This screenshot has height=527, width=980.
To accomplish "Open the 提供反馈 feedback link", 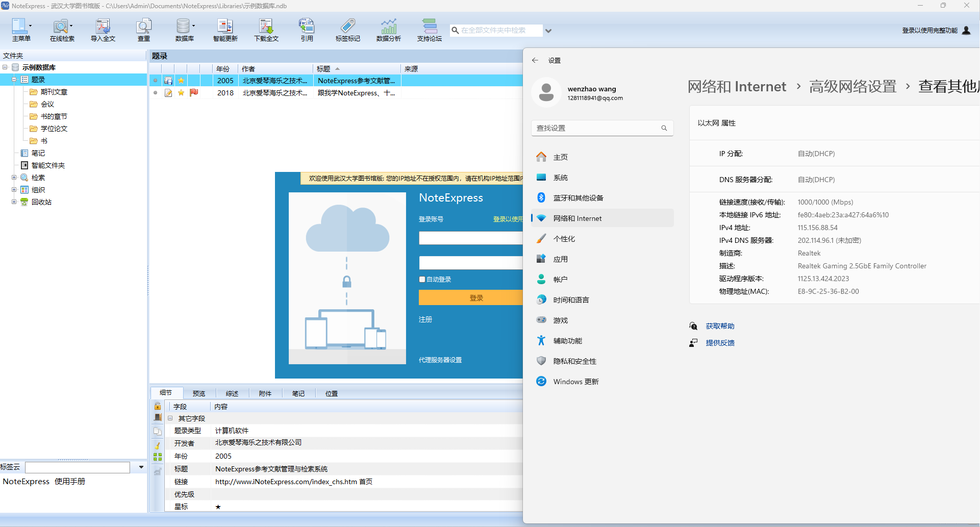I will pos(720,342).
